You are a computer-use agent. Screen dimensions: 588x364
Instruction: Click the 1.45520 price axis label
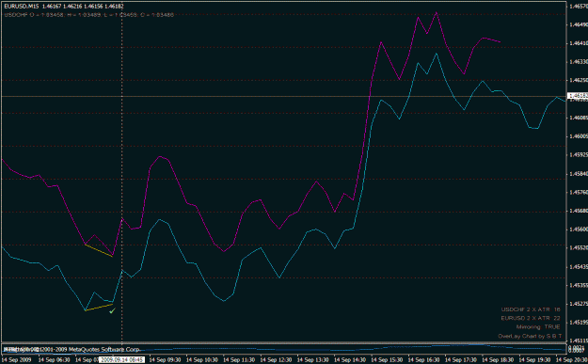(579, 247)
